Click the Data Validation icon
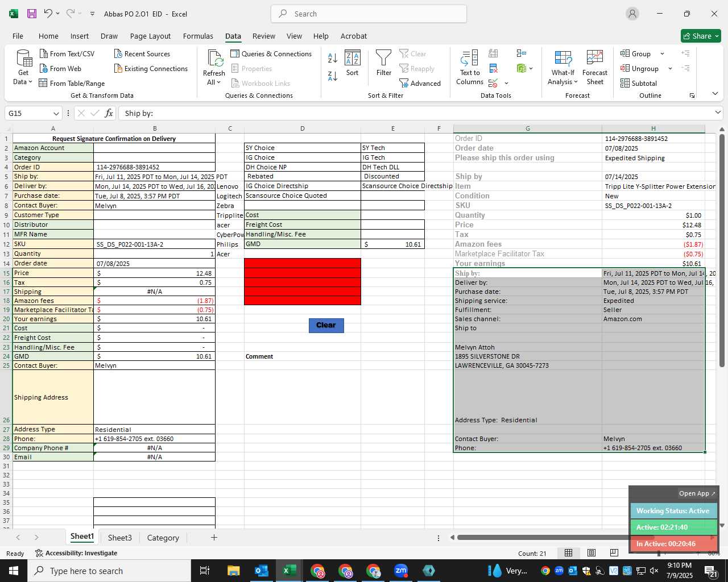 pos(493,83)
